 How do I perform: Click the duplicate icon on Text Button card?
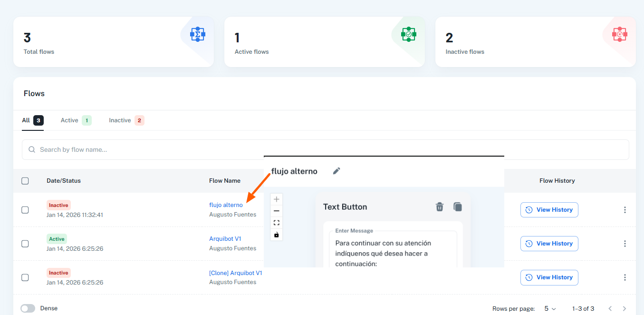[457, 207]
